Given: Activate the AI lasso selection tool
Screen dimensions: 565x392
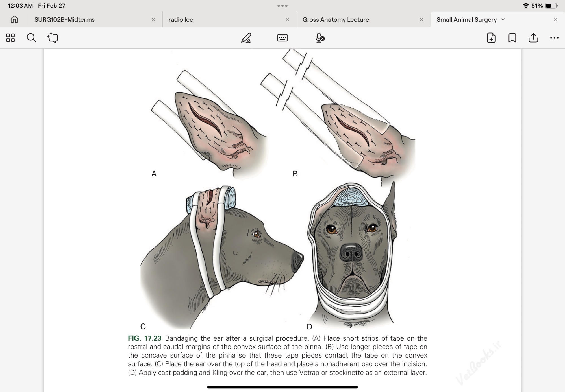Looking at the screenshot, I should point(53,38).
